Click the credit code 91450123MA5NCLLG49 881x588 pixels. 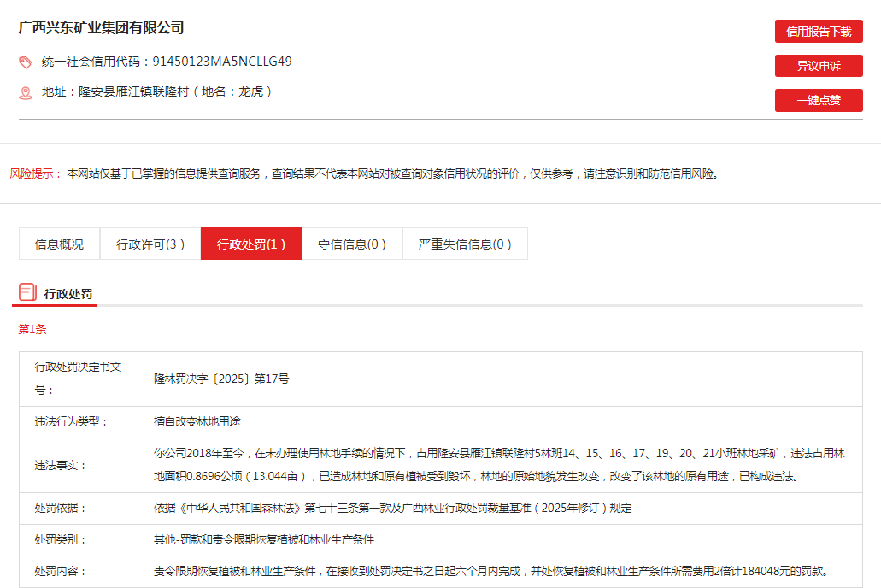(222, 62)
